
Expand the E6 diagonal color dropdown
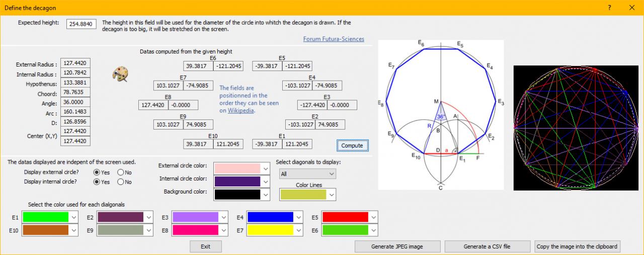pos(373,230)
